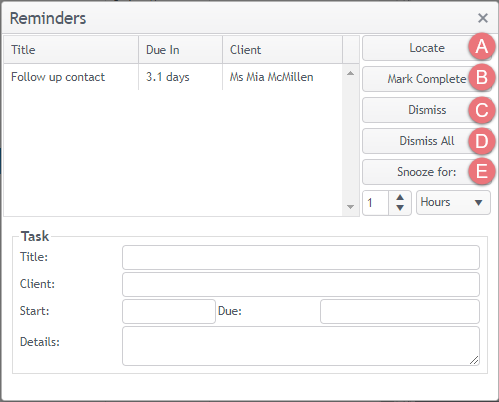
Task: Sort reminders by Title column header
Action: pos(71,50)
